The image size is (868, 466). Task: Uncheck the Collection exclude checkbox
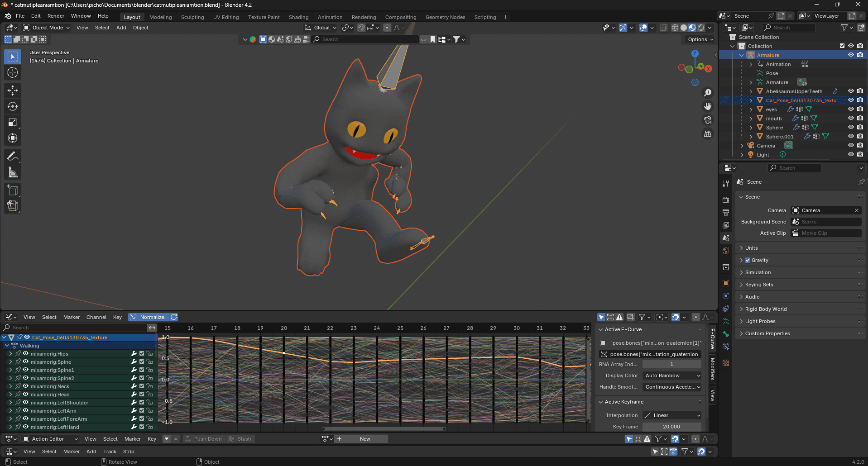[842, 46]
